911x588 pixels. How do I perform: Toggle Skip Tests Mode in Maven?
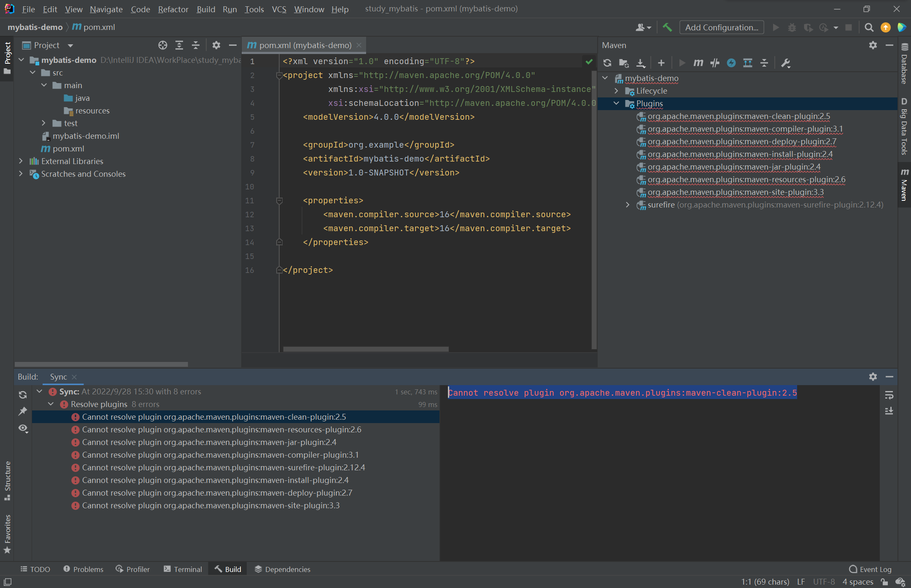click(x=731, y=63)
